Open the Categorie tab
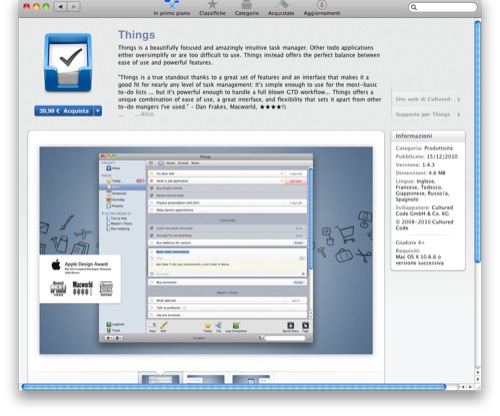This screenshot has height=416, width=500. (247, 9)
